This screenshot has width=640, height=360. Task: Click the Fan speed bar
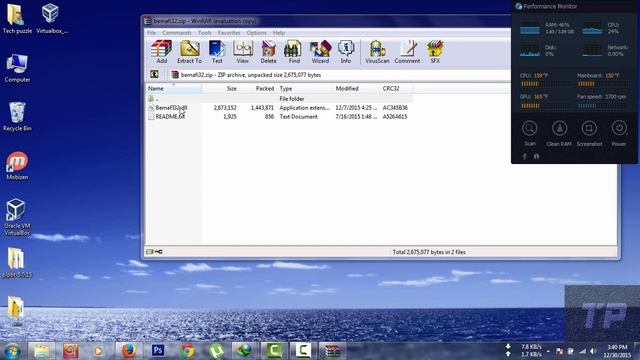click(x=603, y=106)
